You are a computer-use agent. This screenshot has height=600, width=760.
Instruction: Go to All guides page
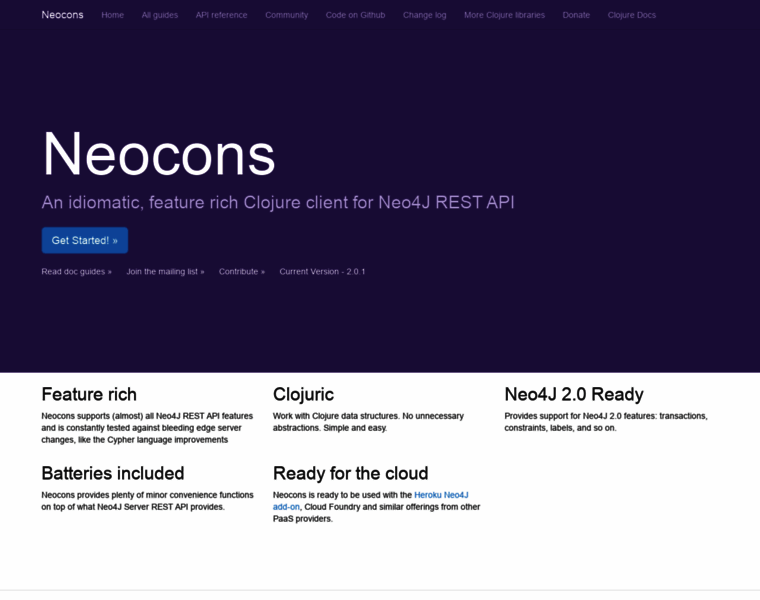pos(159,15)
